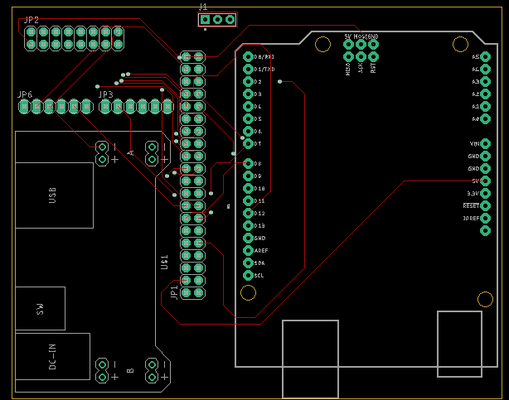Select the RESET pad
The image size is (509, 400).
pos(485,206)
